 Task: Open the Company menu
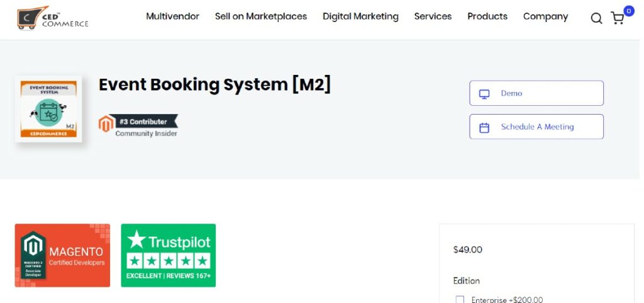(545, 16)
